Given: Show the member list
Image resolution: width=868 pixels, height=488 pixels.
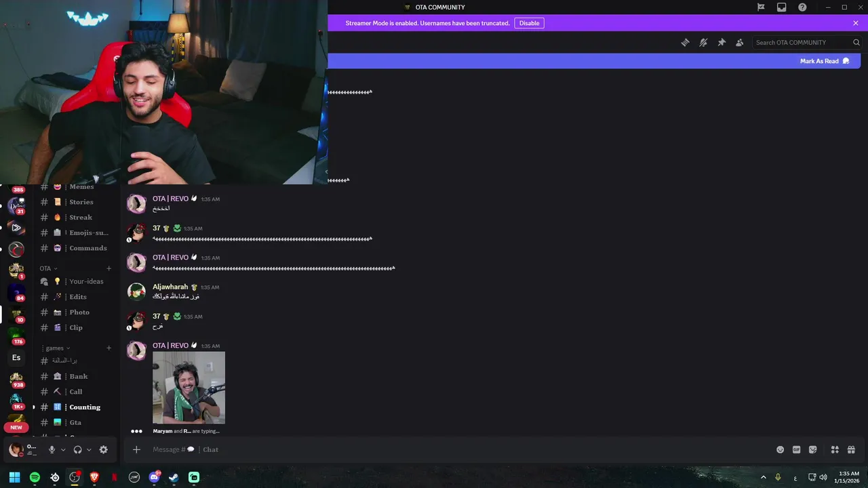Looking at the screenshot, I should click(740, 42).
